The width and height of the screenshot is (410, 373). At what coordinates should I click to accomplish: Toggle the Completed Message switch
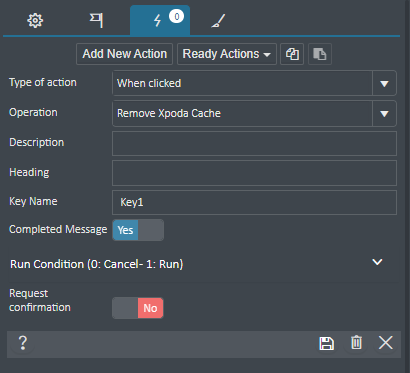[138, 230]
